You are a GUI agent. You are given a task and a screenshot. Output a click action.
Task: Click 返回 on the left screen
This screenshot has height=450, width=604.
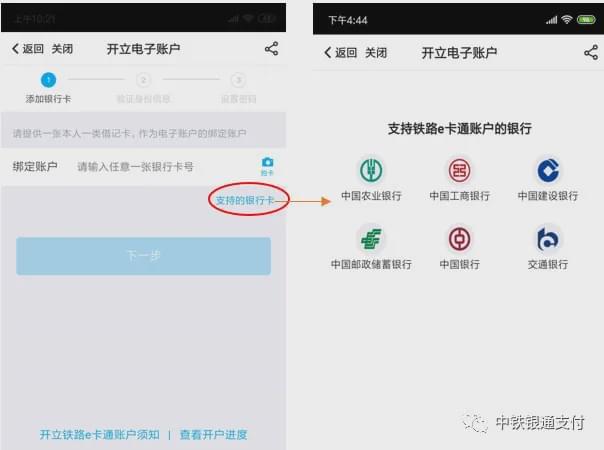pos(28,49)
